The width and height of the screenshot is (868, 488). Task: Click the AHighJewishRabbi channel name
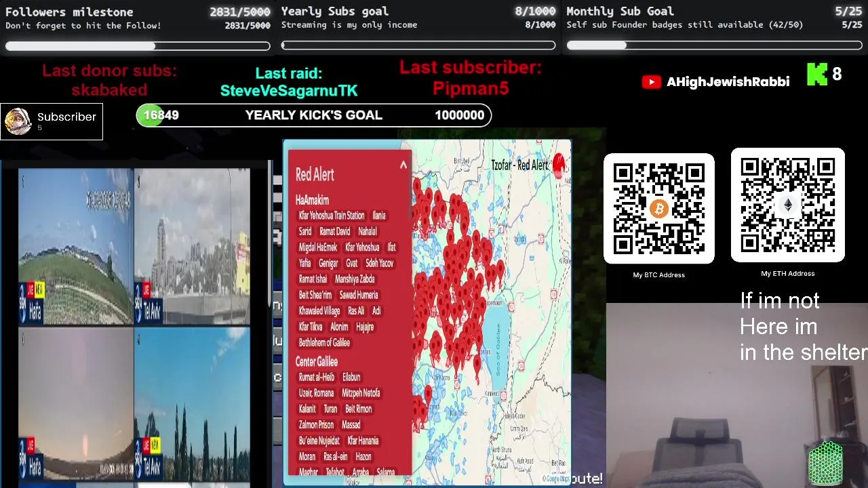(x=728, y=82)
